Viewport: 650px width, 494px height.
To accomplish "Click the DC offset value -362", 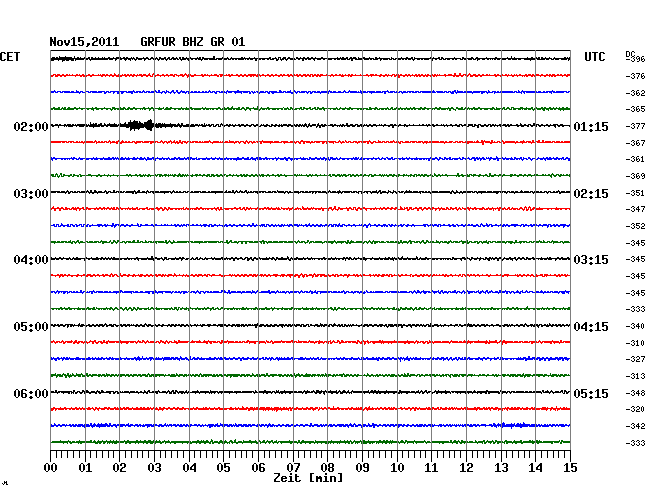I will (x=635, y=93).
